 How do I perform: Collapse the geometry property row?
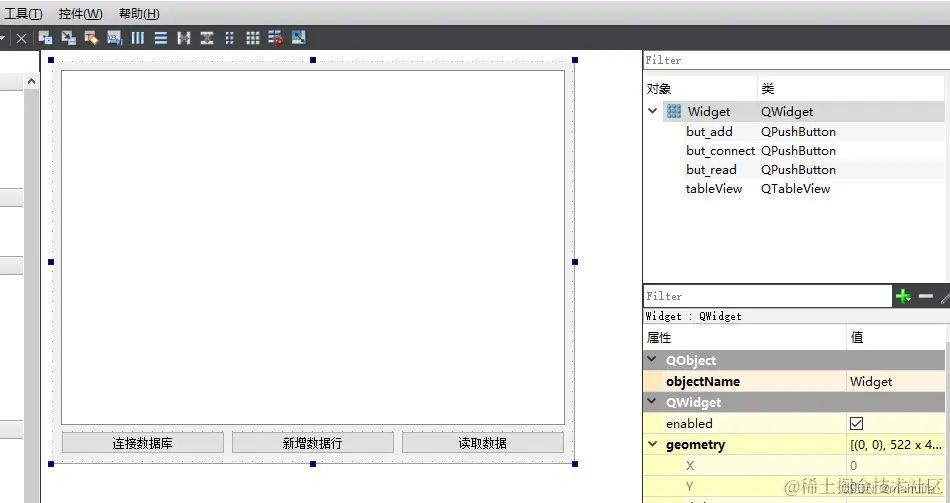click(653, 444)
